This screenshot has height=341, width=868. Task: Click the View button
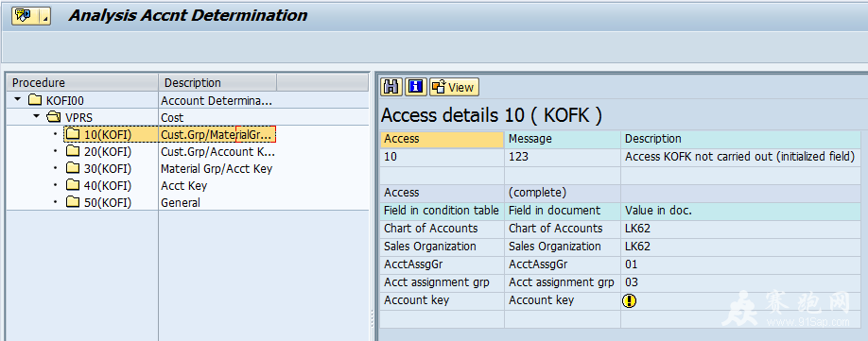tap(454, 87)
